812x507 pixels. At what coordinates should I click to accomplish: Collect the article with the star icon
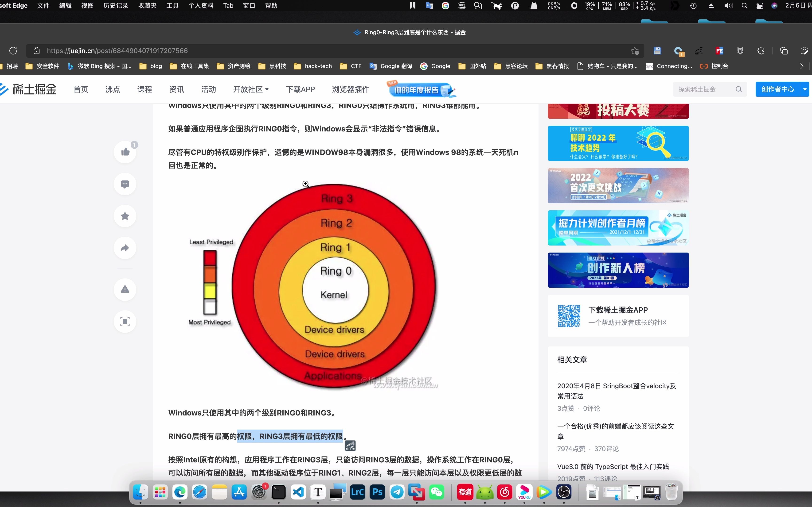125,216
